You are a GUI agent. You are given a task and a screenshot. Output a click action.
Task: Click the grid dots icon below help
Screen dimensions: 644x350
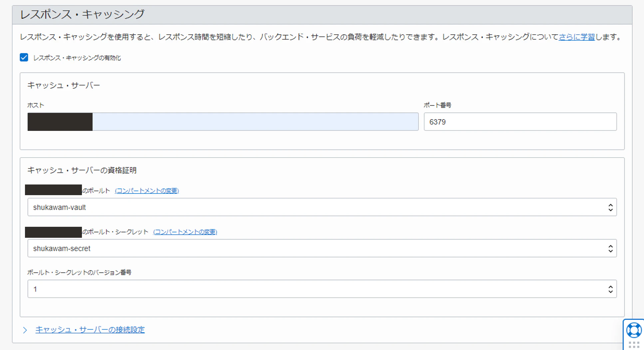[x=633, y=345]
